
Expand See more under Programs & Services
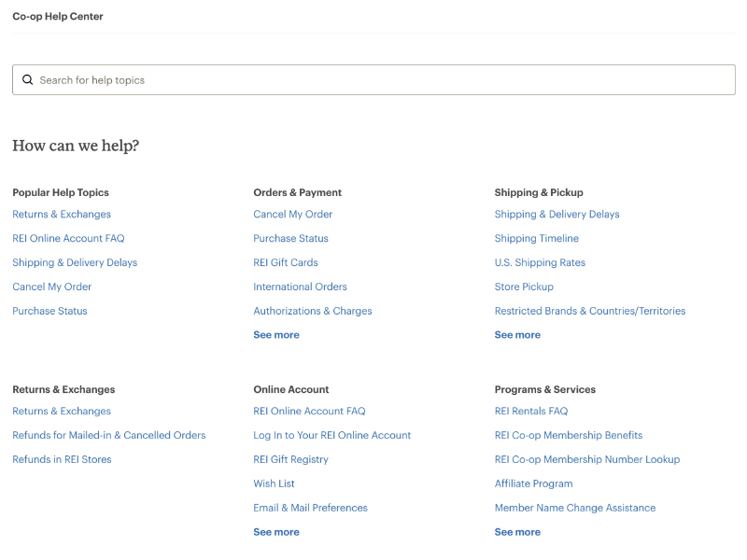point(517,532)
